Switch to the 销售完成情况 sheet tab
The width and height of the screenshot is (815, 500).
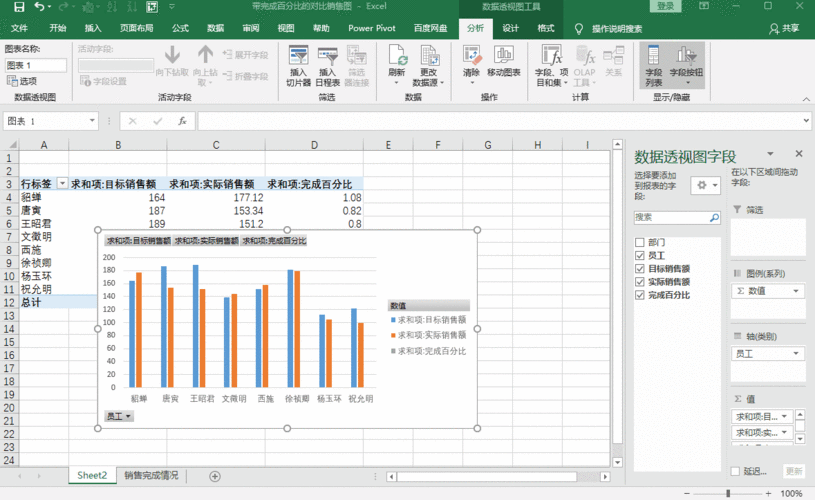click(151, 475)
